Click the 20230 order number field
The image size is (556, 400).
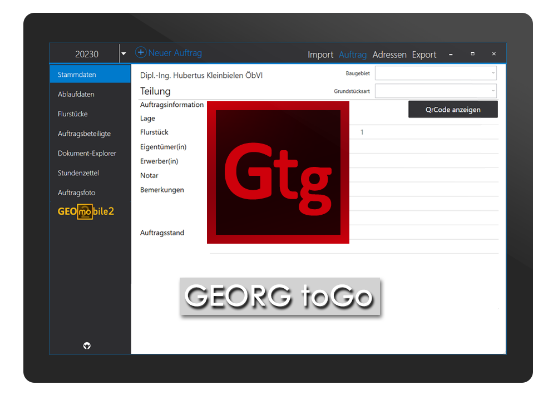pos(87,54)
